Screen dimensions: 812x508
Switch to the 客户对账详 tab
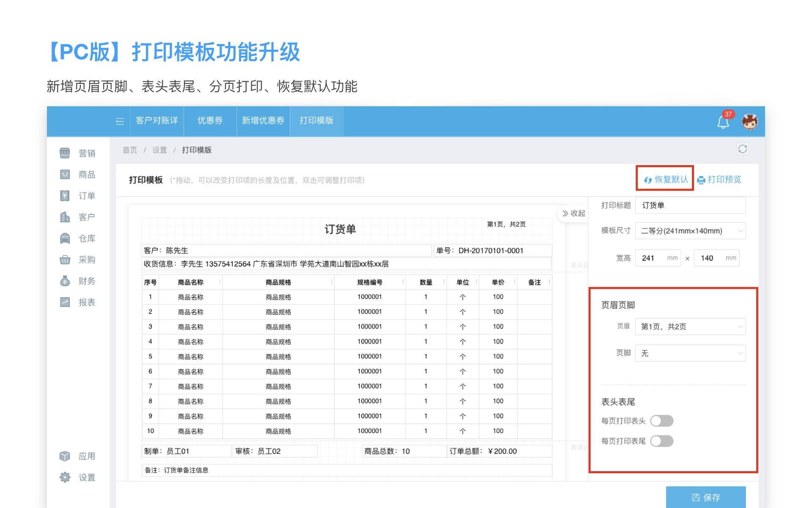[156, 121]
